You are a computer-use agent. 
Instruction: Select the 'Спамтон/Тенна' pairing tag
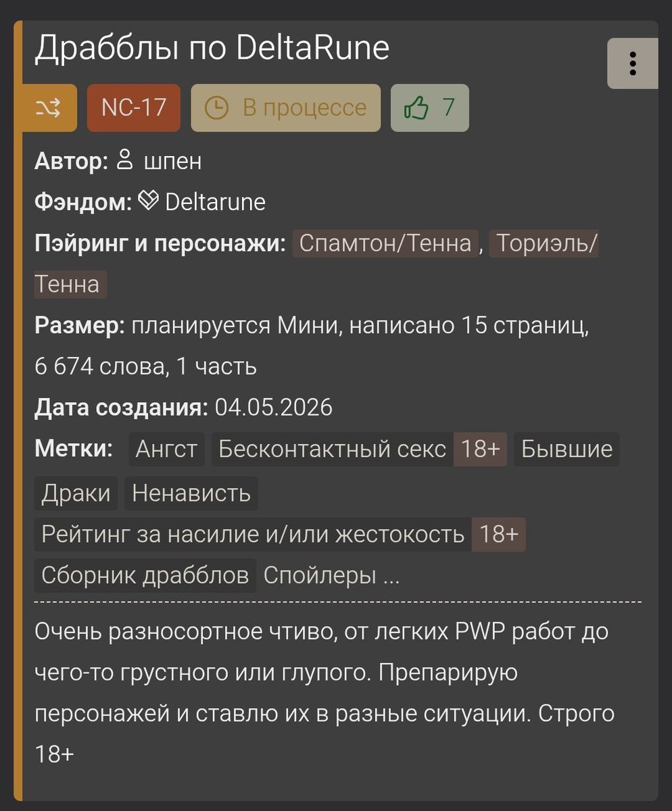tap(385, 243)
